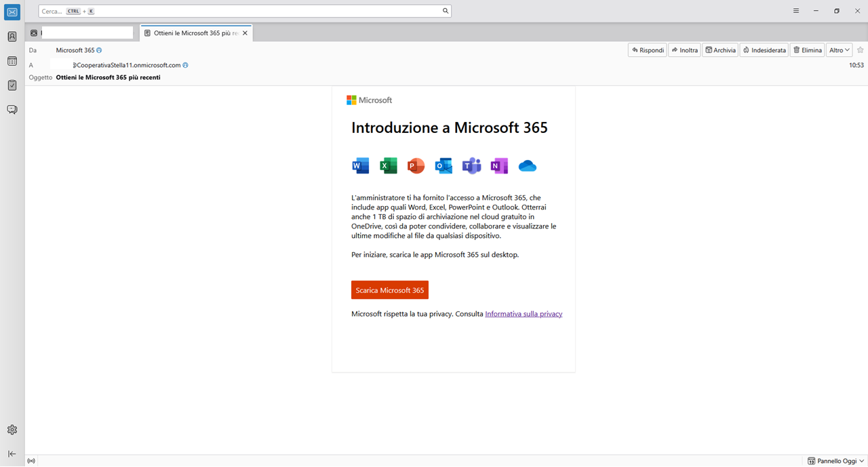
Task: Archive the message with Archivia
Action: (720, 50)
